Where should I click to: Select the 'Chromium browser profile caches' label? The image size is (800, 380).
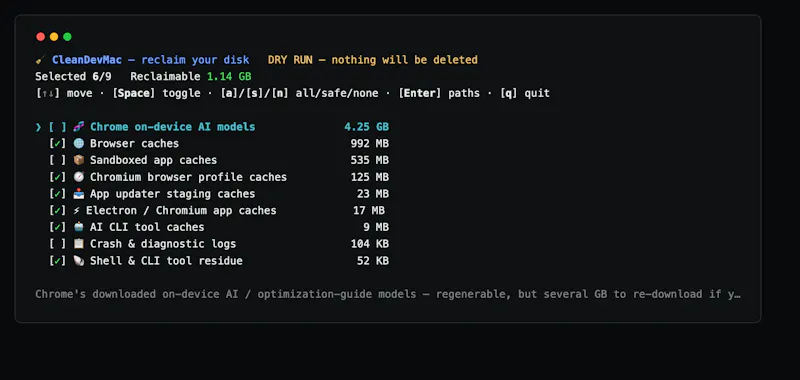point(188,177)
